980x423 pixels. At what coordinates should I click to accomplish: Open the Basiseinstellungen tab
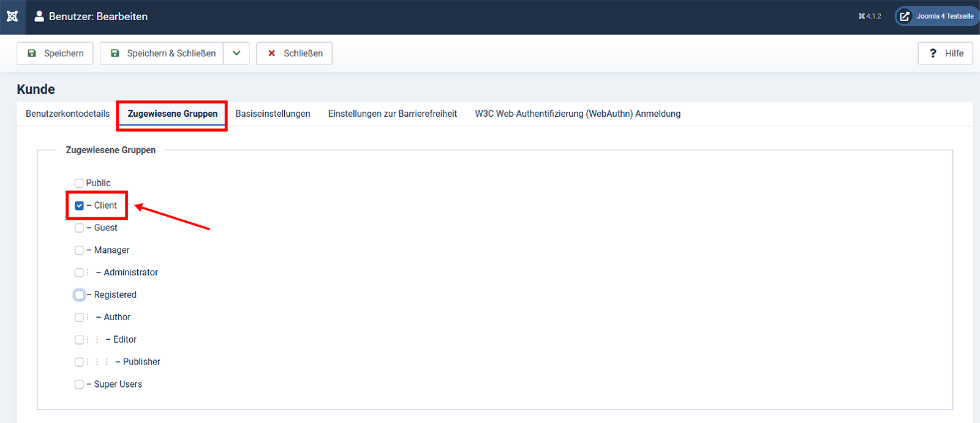tap(273, 114)
